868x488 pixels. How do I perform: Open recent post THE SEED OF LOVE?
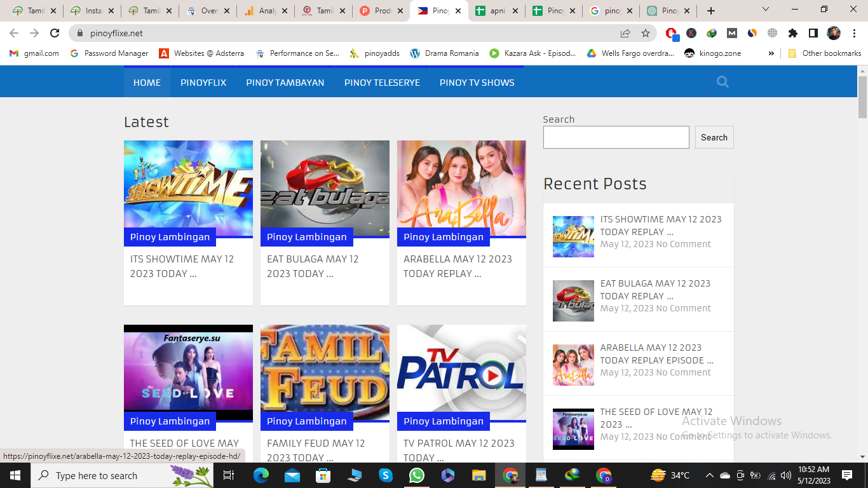(x=656, y=418)
